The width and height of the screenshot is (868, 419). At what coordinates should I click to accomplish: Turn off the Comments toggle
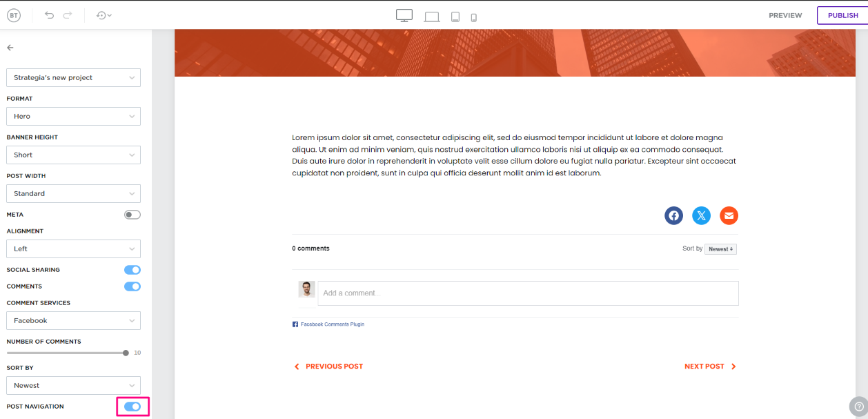[132, 286]
